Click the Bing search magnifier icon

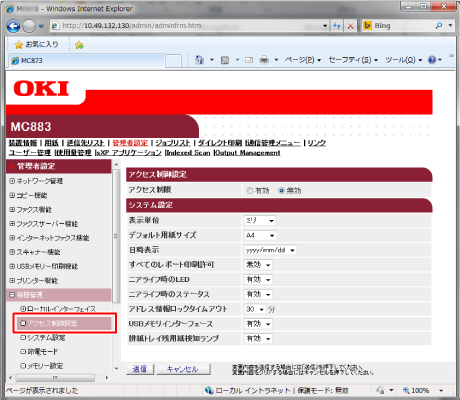click(x=439, y=26)
